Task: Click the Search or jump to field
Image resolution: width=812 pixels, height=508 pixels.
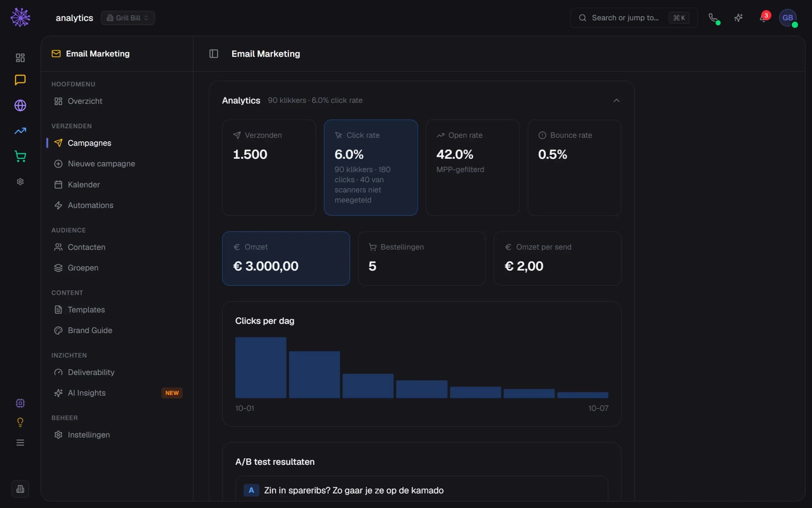Action: 634,18
